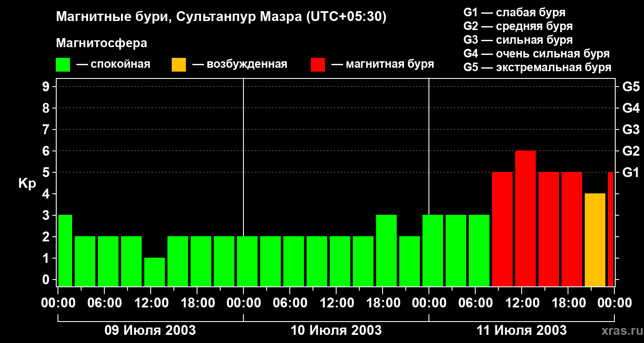Click the G3 tick label on the right axis
This screenshot has width=644, height=343.
[x=631, y=129]
